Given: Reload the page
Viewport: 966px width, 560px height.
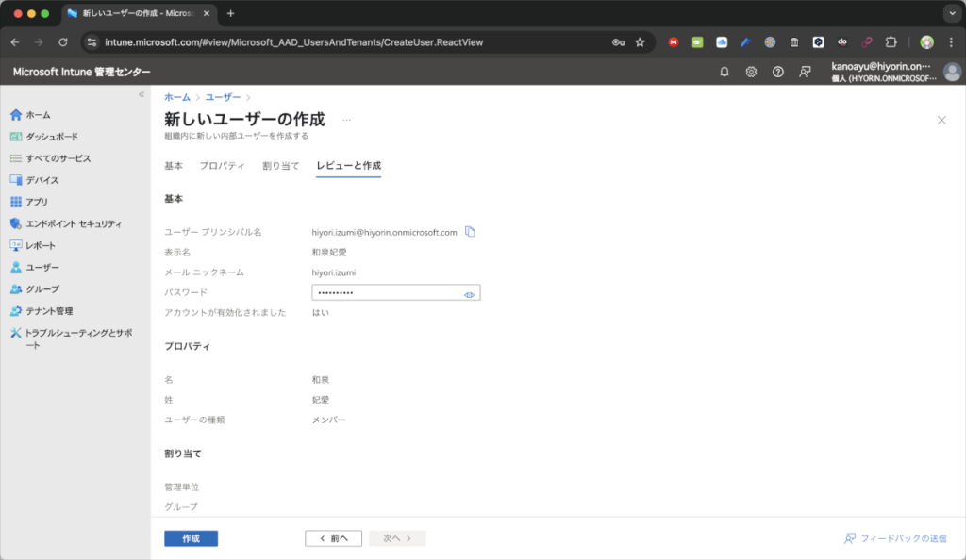Looking at the screenshot, I should click(63, 42).
